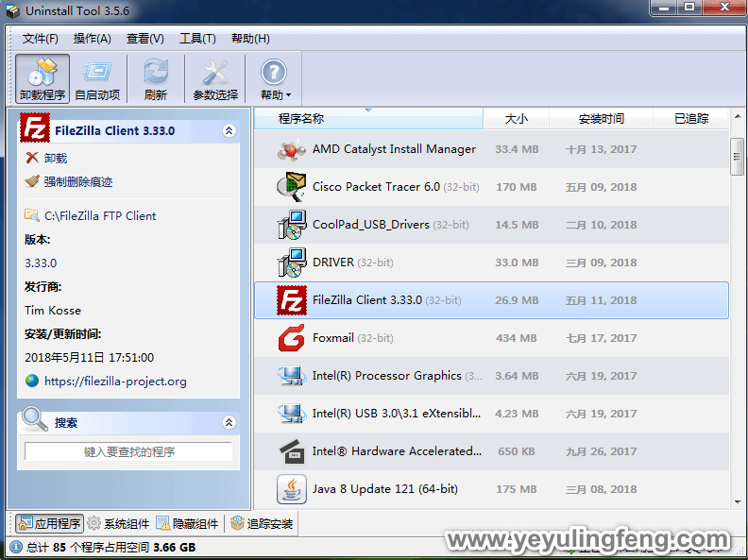Switch to 应用程序 applications tab
The width and height of the screenshot is (748, 560).
pos(50,523)
